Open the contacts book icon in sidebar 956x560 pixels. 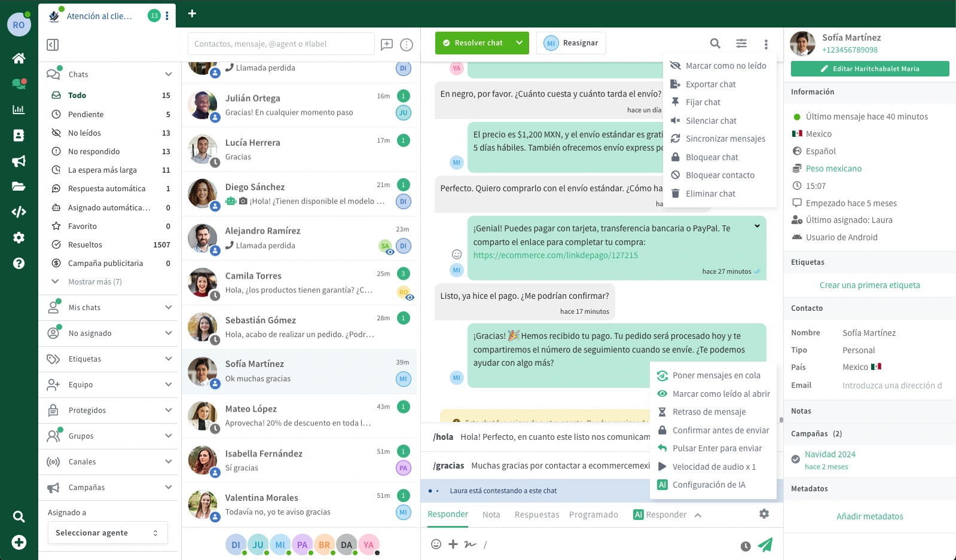tap(19, 135)
